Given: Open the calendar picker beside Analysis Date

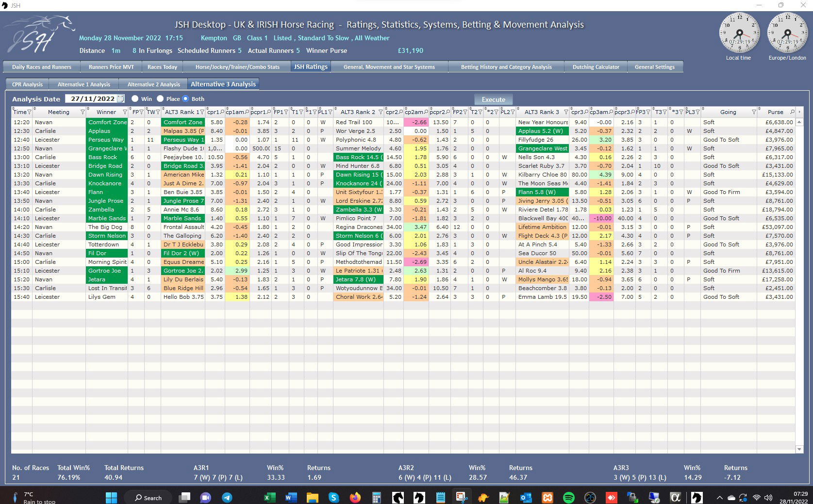Looking at the screenshot, I should click(x=120, y=98).
